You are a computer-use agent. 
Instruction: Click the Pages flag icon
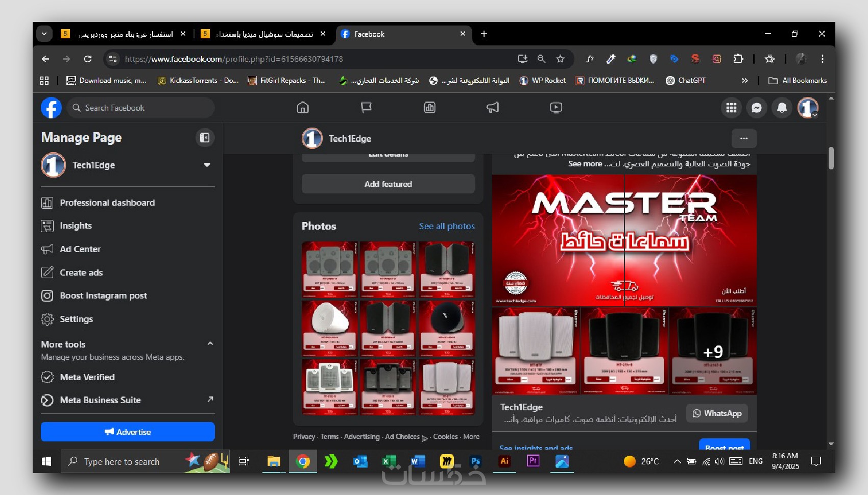366,108
